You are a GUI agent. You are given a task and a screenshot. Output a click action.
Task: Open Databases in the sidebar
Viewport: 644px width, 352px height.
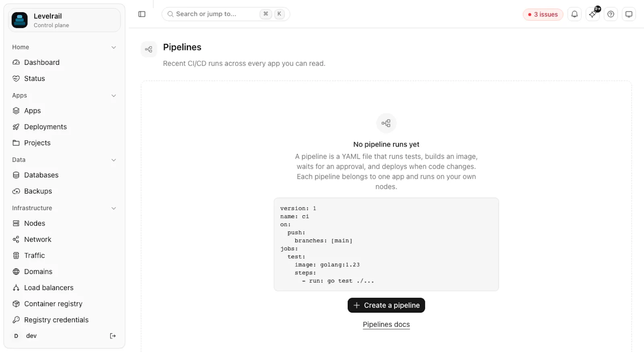click(x=64, y=175)
